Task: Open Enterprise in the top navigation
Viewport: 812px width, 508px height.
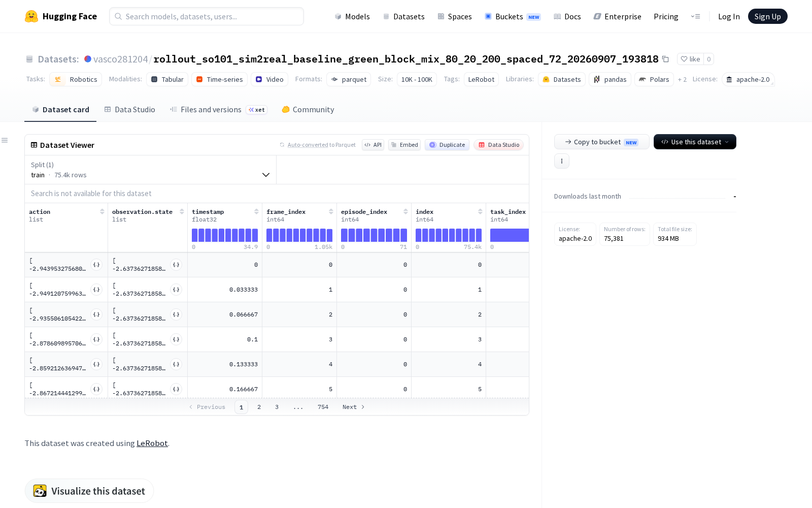Action: (618, 16)
